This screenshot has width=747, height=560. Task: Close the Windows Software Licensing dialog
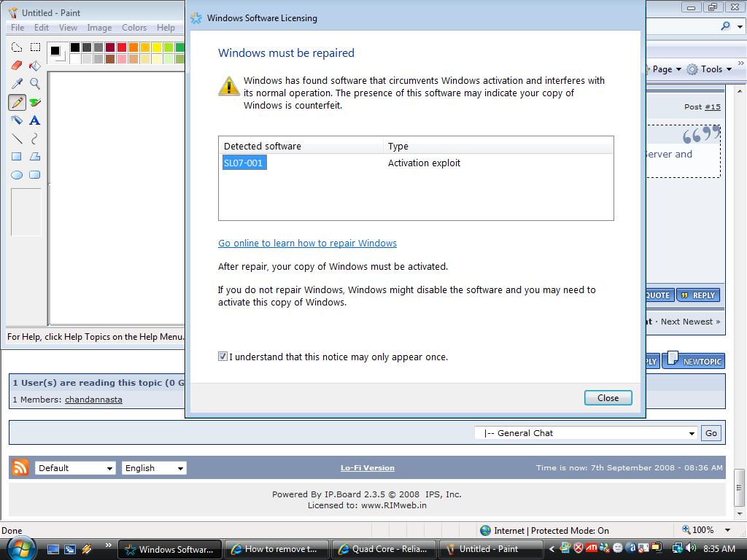(x=608, y=397)
